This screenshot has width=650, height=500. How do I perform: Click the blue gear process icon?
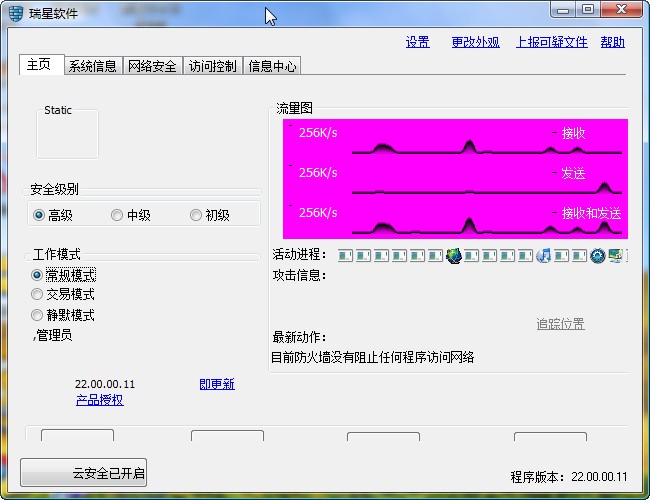pyautogui.click(x=597, y=256)
